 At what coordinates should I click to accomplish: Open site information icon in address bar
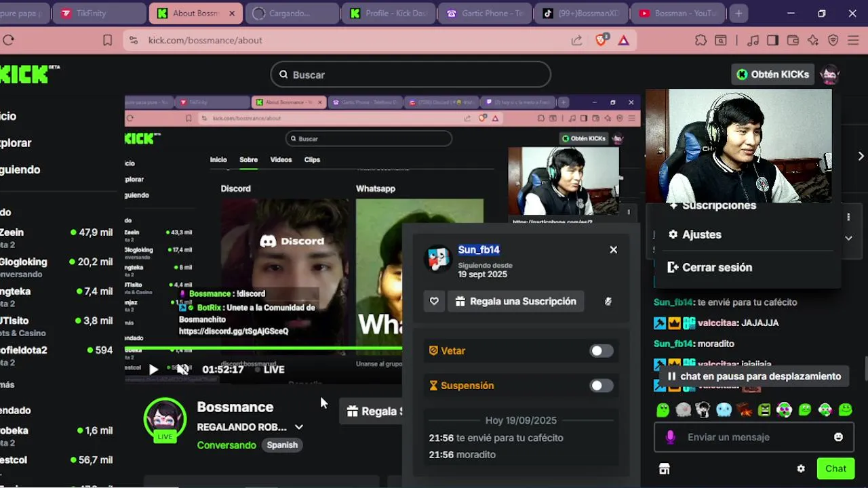133,41
